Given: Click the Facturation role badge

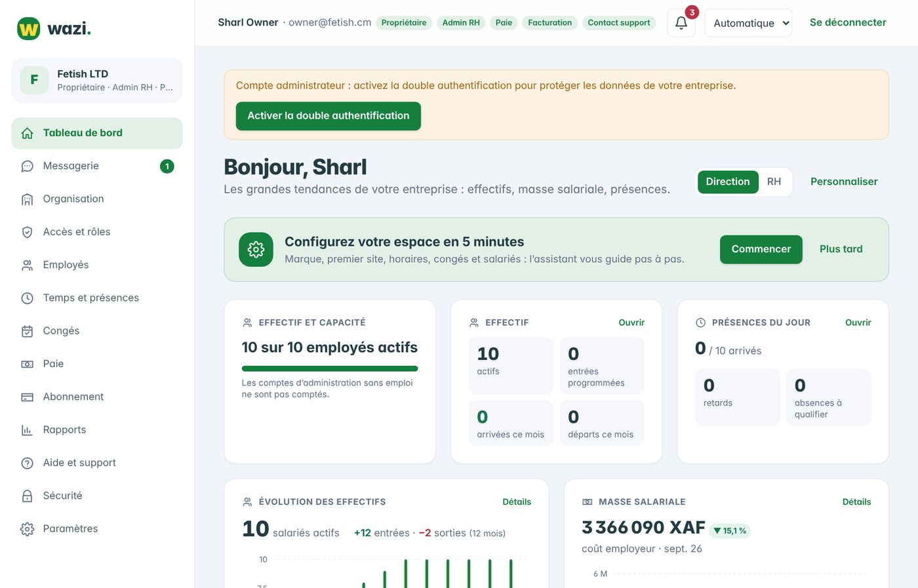Looking at the screenshot, I should click(x=550, y=23).
